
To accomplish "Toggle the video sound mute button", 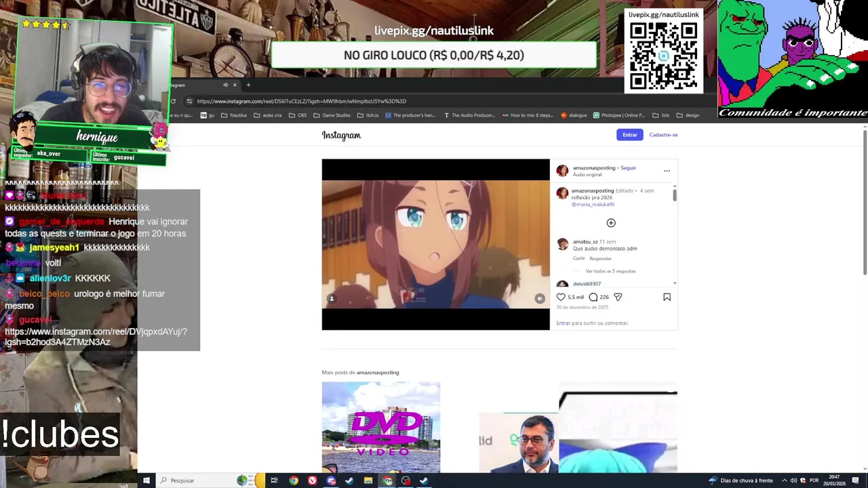I will [540, 298].
